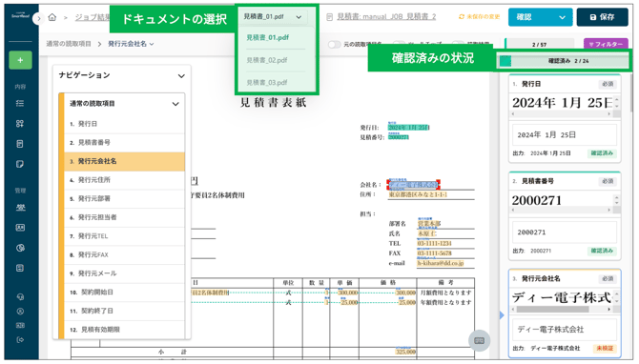Screen dimensions: 639x364
Task: Select navigation item 1. 発行日
Action: pos(125,124)
